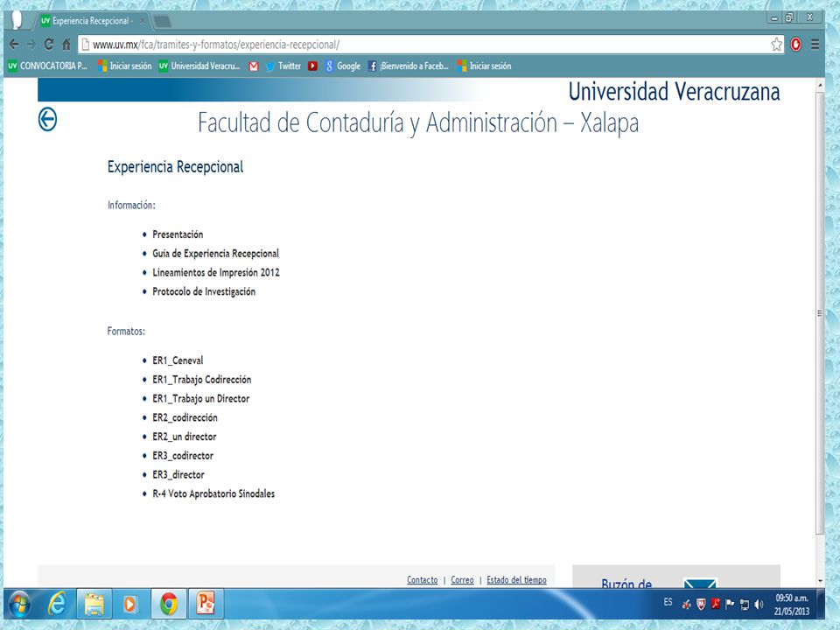The height and width of the screenshot is (630, 840).
Task: Click the scrollbar up arrow
Action: (x=820, y=85)
